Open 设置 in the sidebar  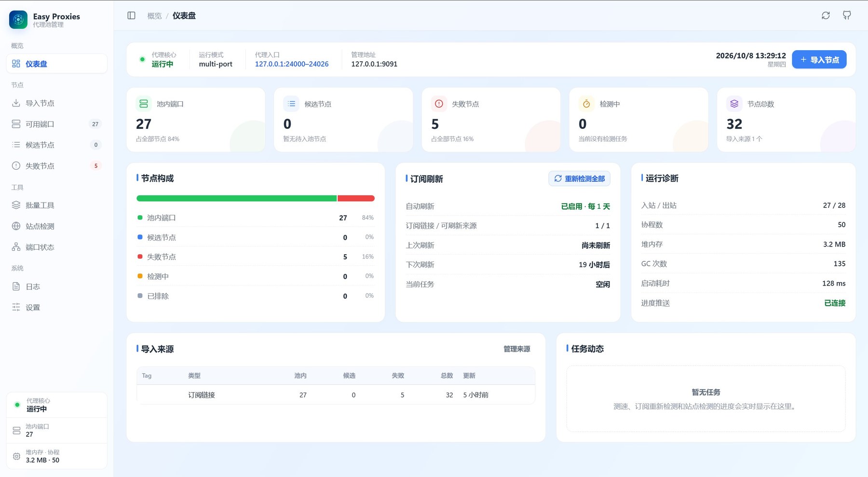tap(56, 307)
